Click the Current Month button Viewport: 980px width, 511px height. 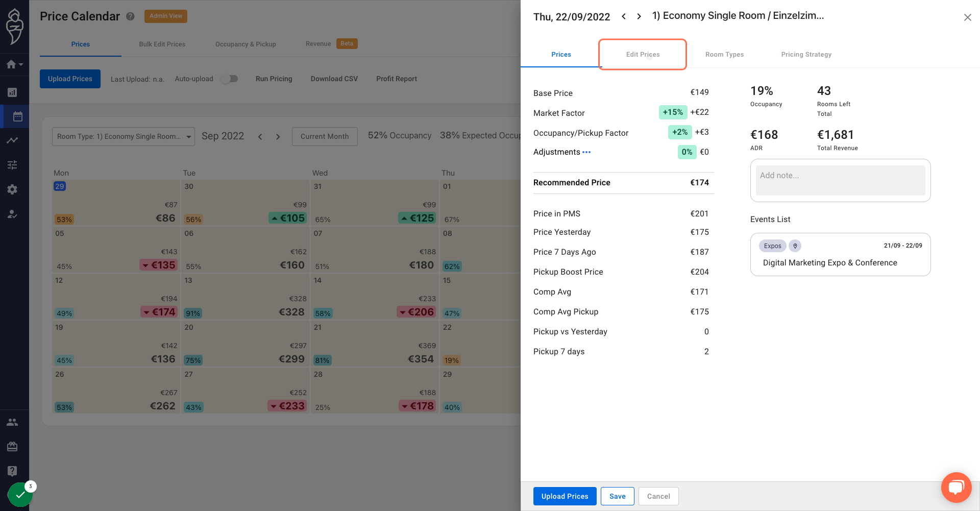tap(325, 136)
